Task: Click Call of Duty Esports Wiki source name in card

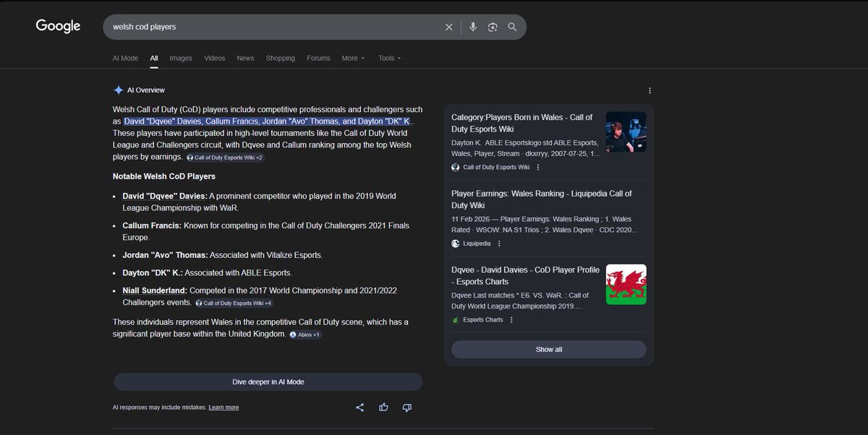Action: click(496, 167)
